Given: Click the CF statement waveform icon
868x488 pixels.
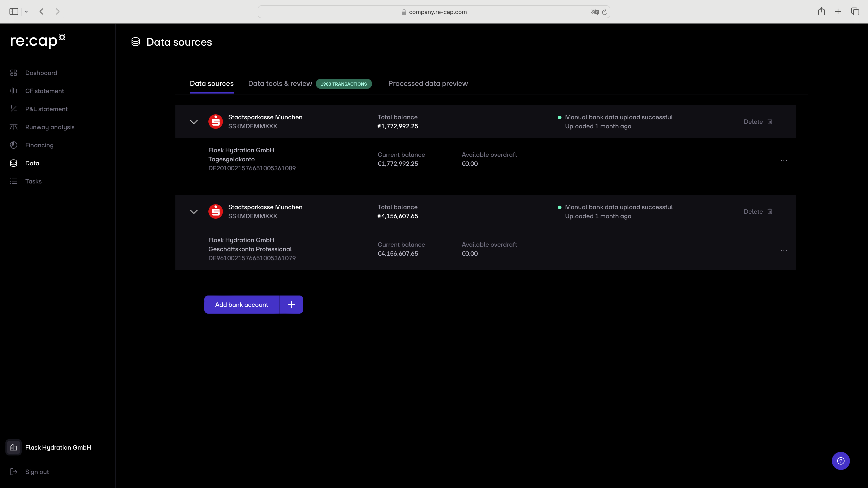Looking at the screenshot, I should 14,91.
